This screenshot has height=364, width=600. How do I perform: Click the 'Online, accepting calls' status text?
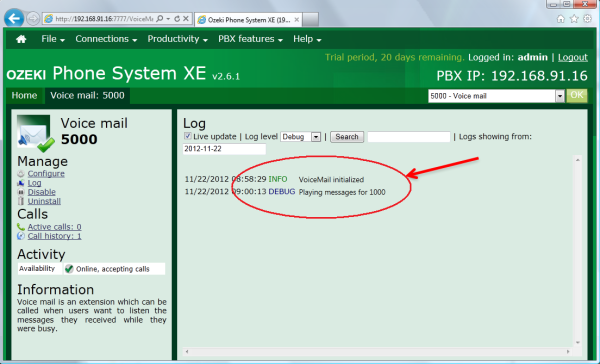tap(112, 269)
